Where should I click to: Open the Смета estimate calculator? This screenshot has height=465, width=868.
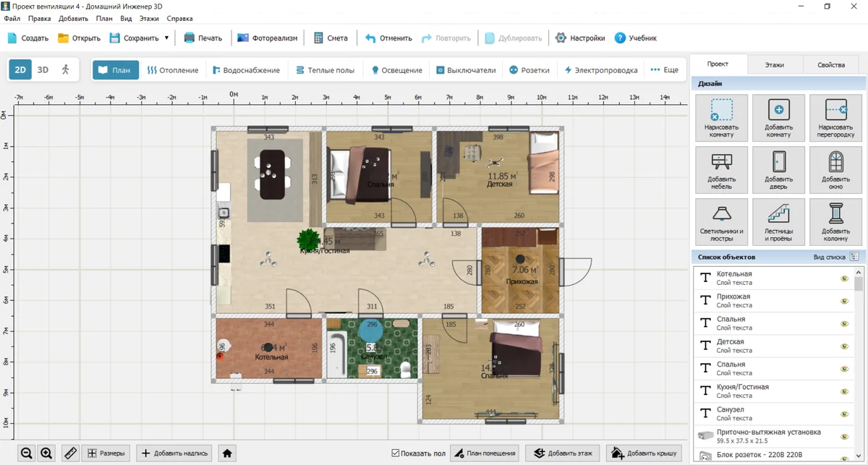click(x=331, y=38)
